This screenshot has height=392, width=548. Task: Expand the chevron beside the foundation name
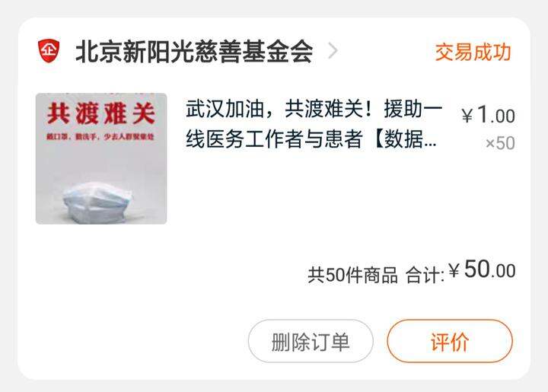[333, 51]
